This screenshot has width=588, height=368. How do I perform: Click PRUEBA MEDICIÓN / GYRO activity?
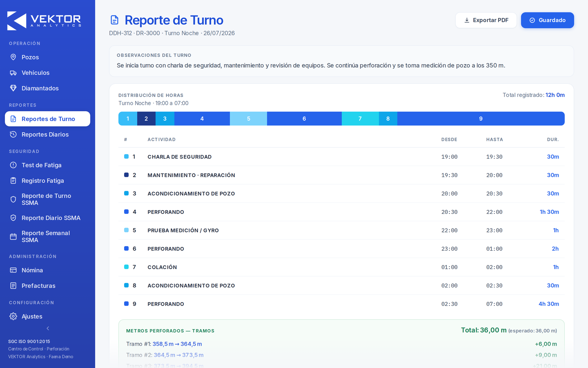(183, 231)
